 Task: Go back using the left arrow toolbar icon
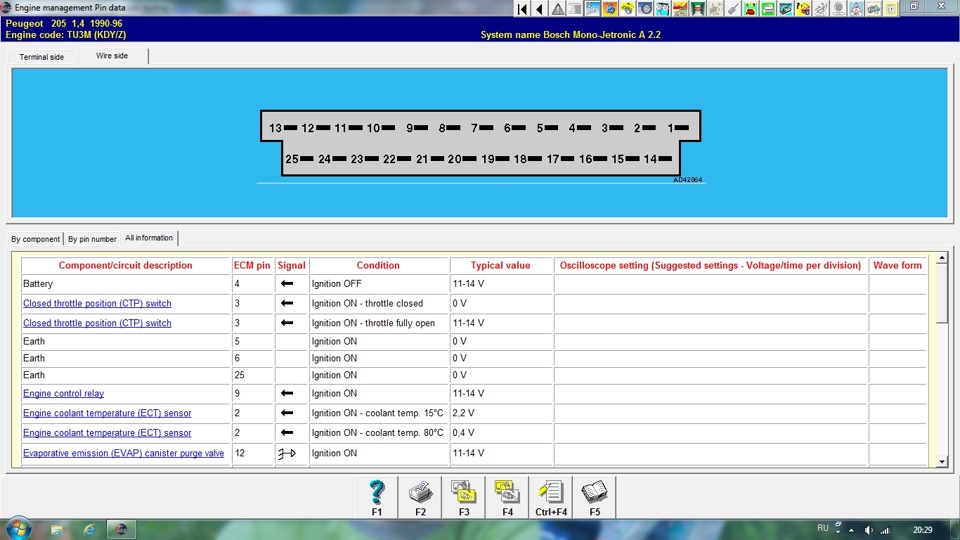540,9
